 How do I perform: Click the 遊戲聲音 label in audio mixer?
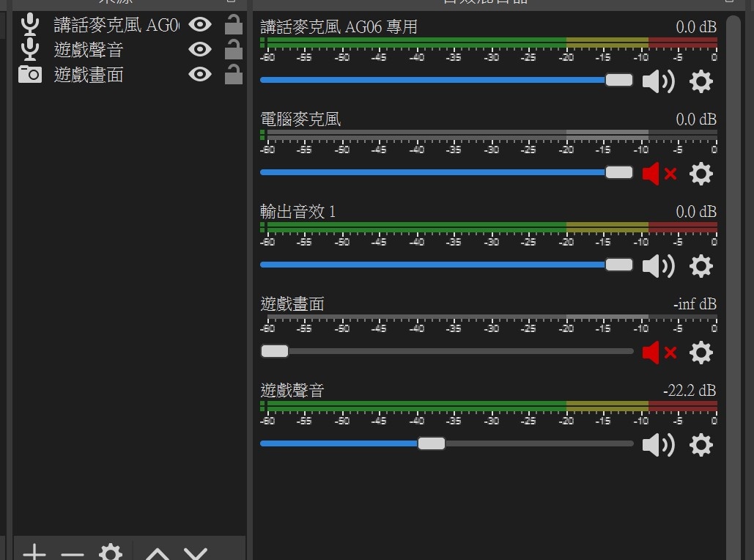point(292,390)
